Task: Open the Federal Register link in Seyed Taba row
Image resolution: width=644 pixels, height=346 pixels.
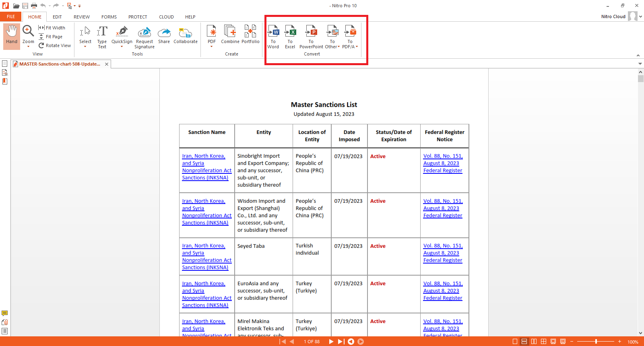Action: pyautogui.click(x=443, y=253)
